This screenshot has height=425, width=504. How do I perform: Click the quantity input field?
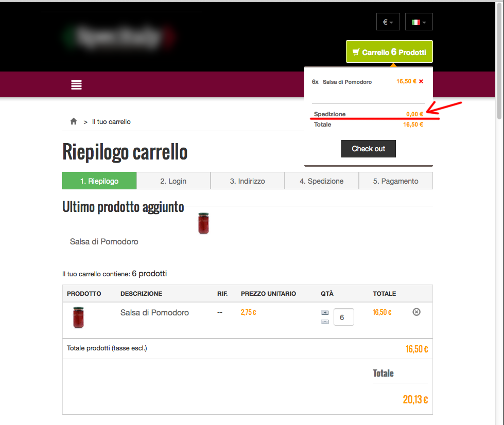[343, 317]
